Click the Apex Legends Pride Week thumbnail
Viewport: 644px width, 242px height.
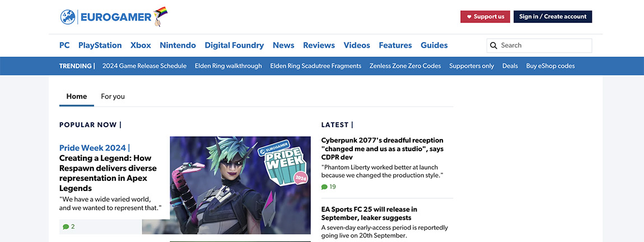(x=240, y=185)
